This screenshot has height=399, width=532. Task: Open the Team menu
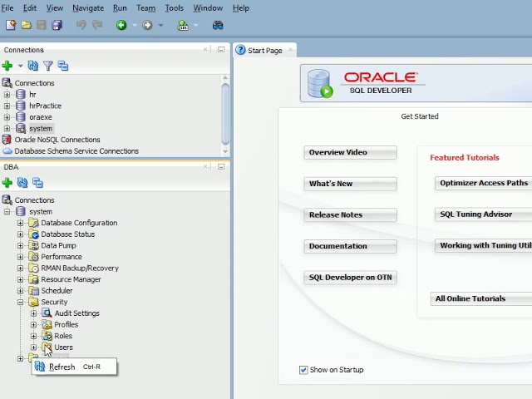click(146, 7)
